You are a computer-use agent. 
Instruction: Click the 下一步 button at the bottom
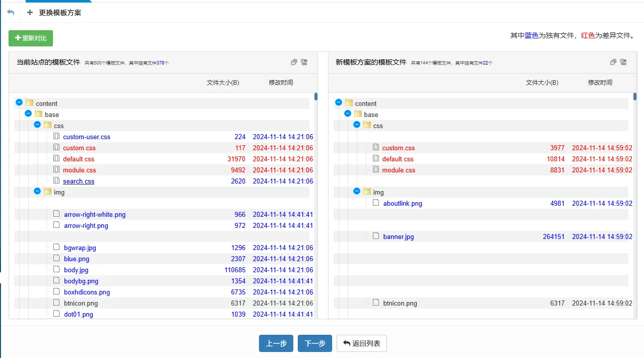click(314, 343)
